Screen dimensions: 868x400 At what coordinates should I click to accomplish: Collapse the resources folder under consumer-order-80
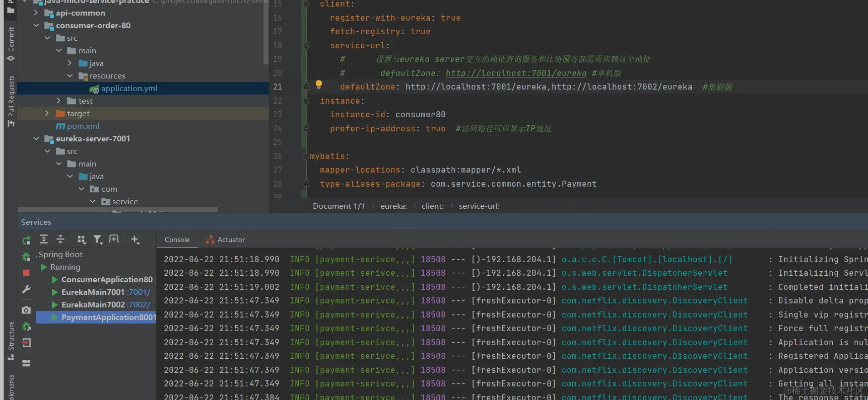tap(70, 76)
